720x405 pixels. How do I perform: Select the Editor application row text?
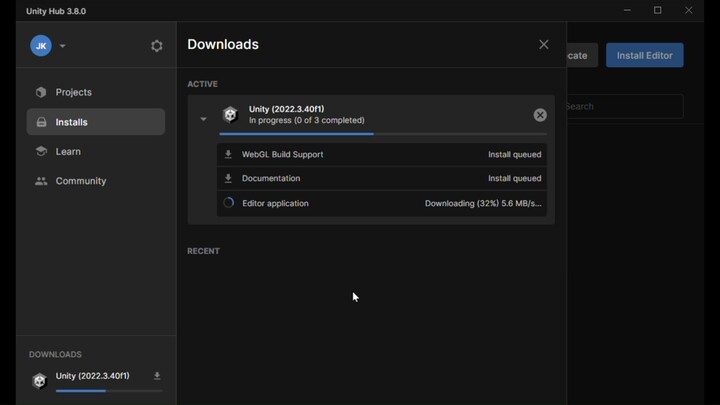click(x=276, y=203)
